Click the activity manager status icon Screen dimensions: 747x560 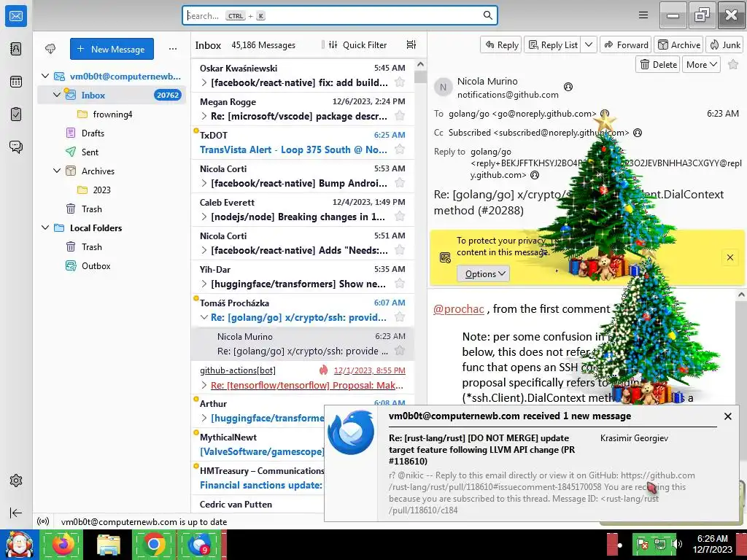pos(43,521)
